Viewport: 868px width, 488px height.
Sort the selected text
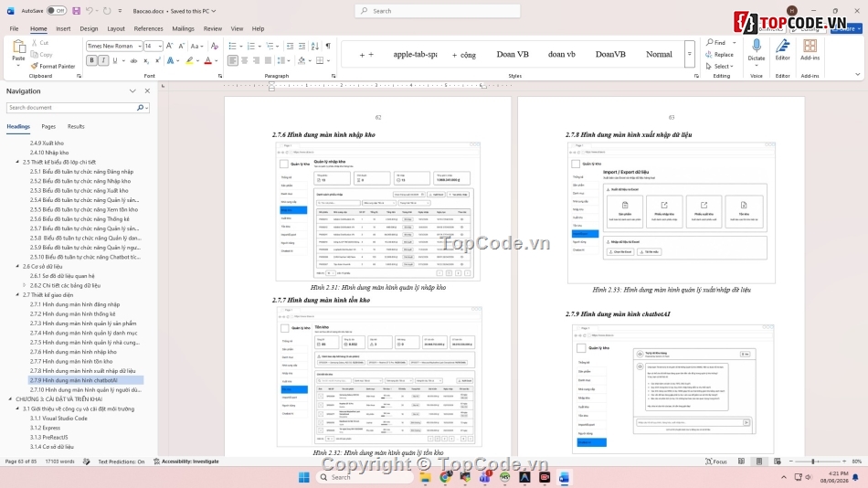tap(315, 46)
